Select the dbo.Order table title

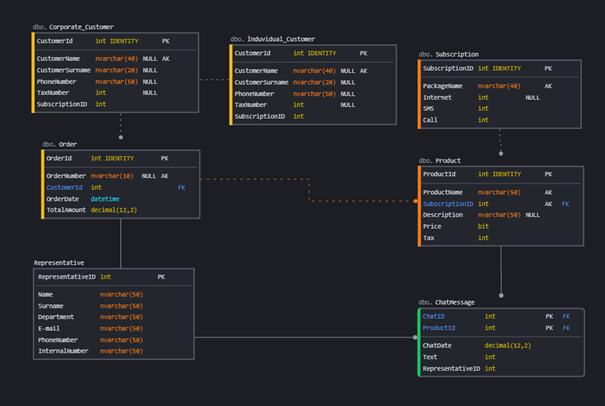click(60, 144)
